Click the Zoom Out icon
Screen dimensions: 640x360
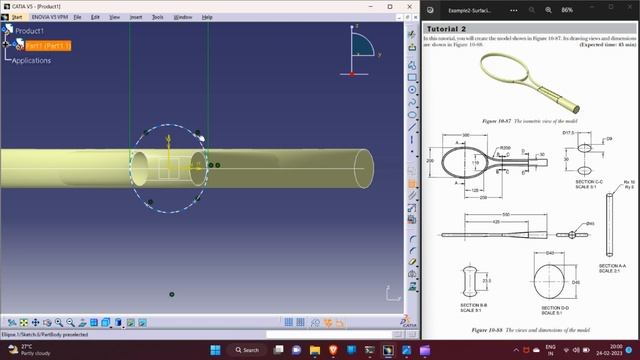click(71, 323)
